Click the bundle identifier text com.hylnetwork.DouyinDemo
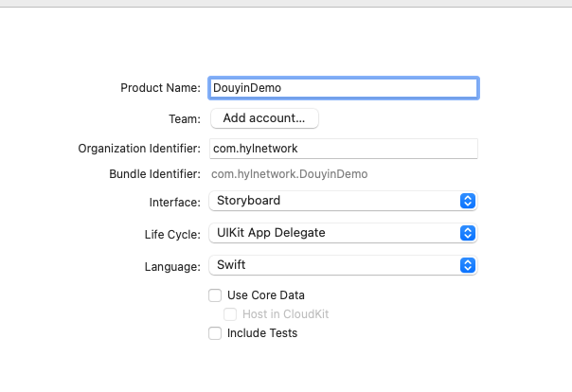The width and height of the screenshot is (572, 392). tap(289, 174)
